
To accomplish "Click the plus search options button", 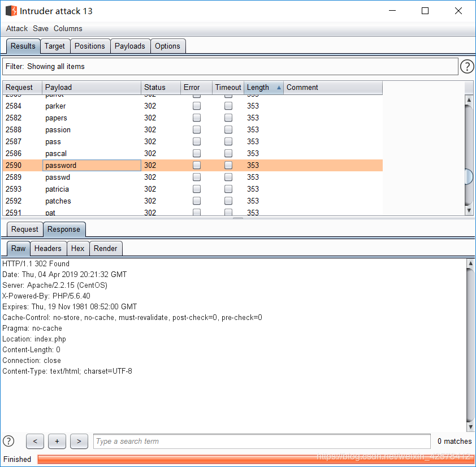I will click(x=57, y=441).
